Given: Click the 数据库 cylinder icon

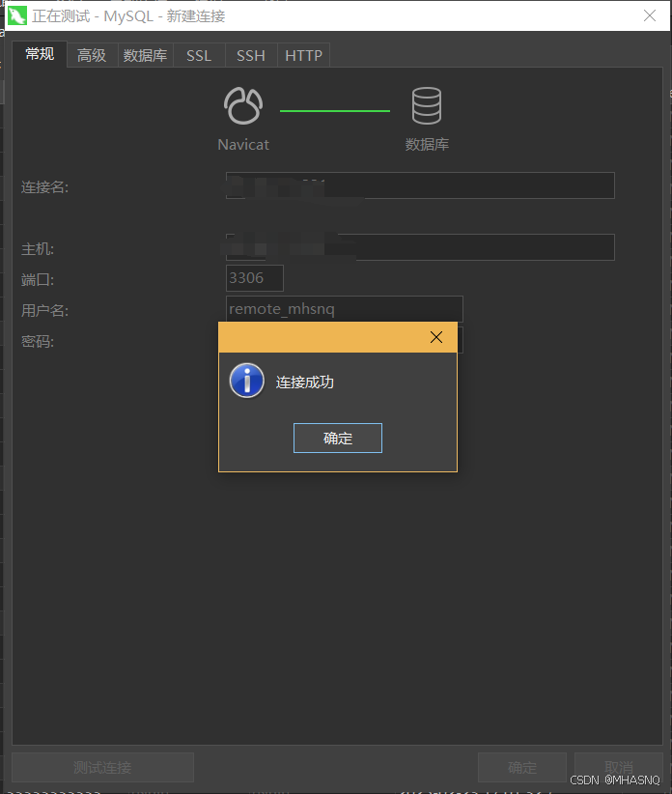Looking at the screenshot, I should pos(427,106).
